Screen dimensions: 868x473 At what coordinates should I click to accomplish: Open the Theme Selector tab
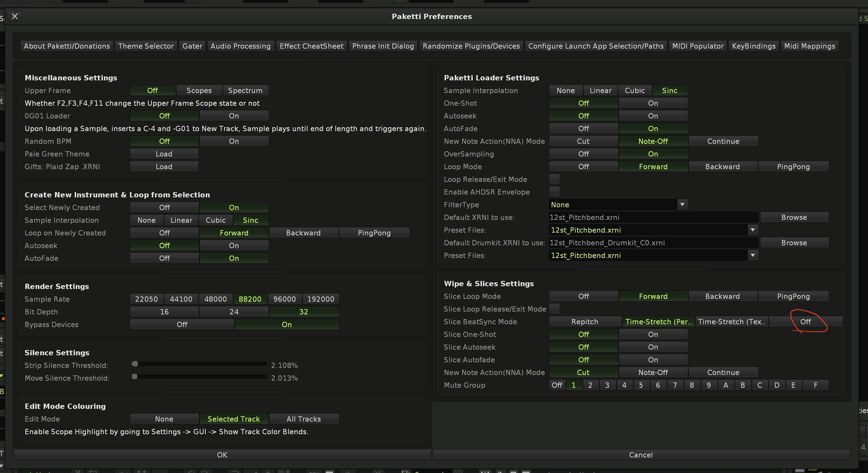point(146,46)
